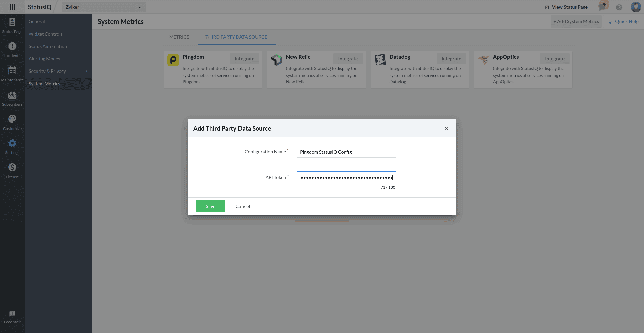Select Status Automation in settings menu
The width and height of the screenshot is (644, 333).
point(48,46)
